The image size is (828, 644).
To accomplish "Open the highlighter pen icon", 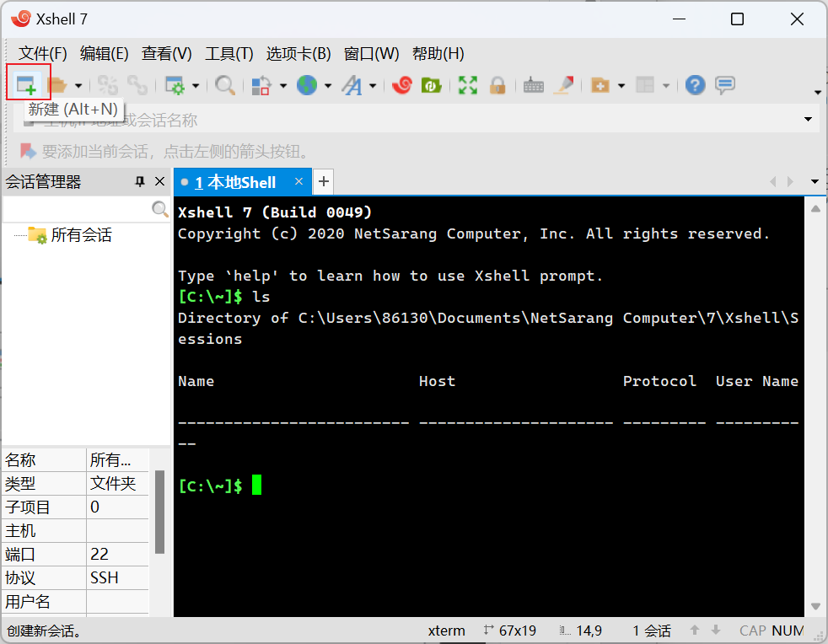I will (x=563, y=84).
